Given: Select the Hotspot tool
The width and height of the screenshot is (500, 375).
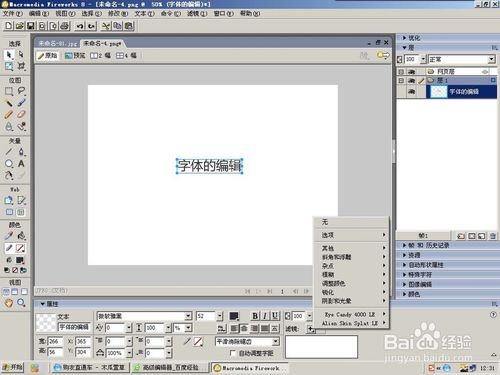Looking at the screenshot, I should (x=9, y=200).
